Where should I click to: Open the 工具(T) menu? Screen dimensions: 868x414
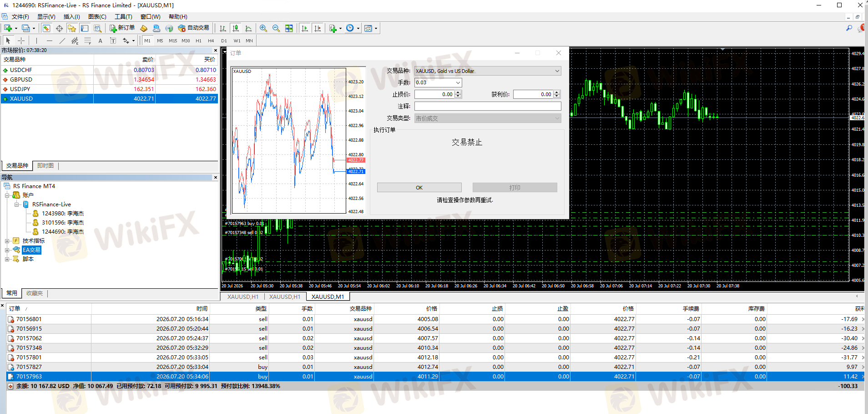pos(123,17)
